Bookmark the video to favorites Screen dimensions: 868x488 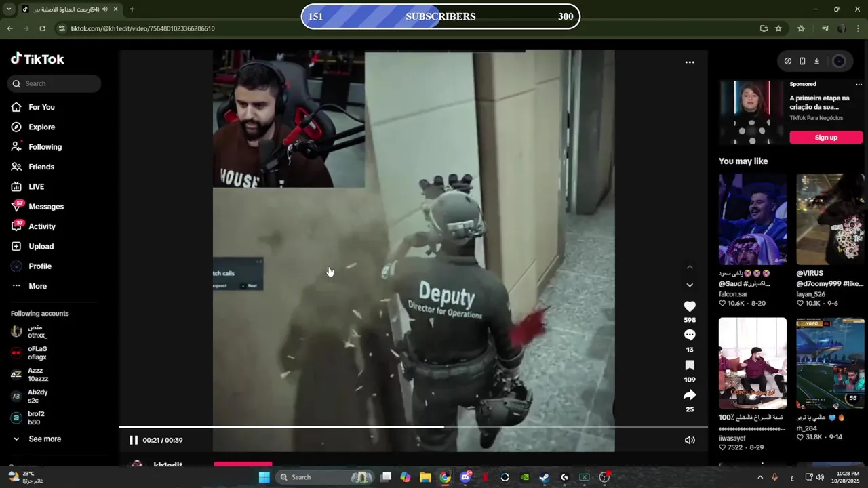(690, 365)
